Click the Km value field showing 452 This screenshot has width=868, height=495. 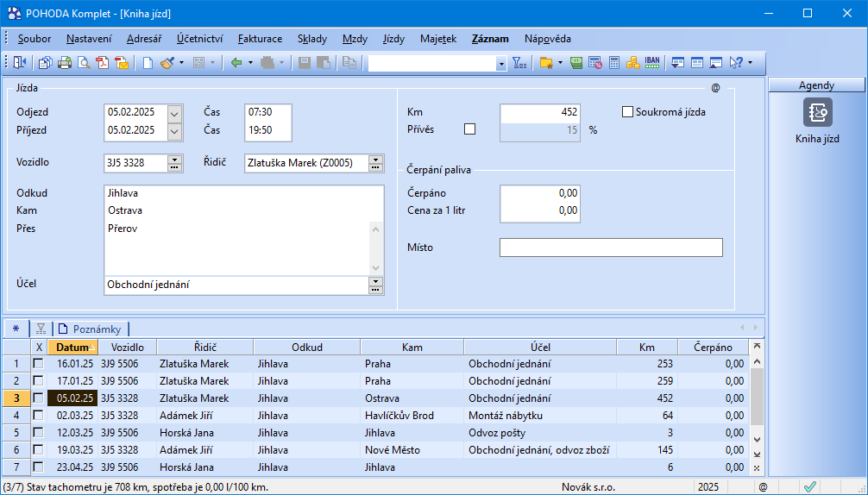coord(540,112)
